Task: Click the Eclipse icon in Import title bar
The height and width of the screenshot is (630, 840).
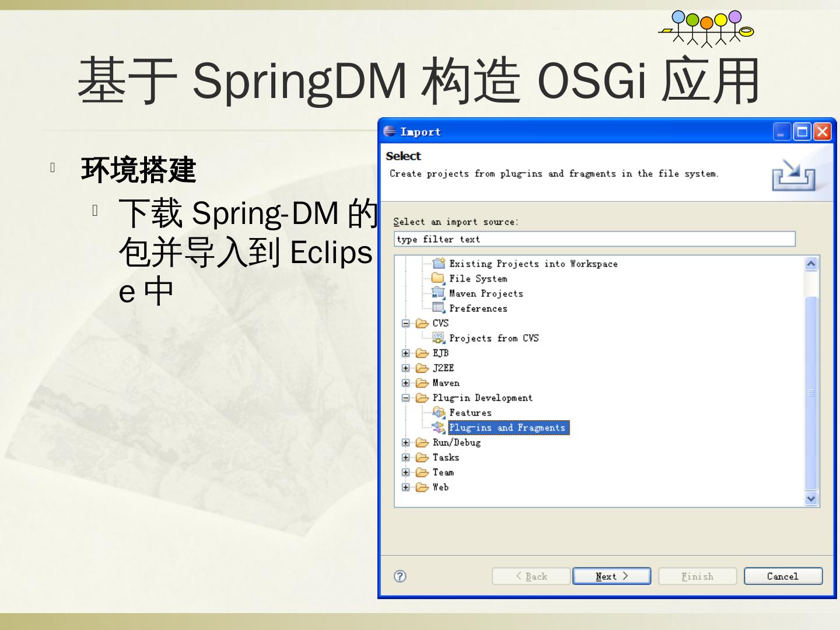Action: pyautogui.click(x=390, y=131)
